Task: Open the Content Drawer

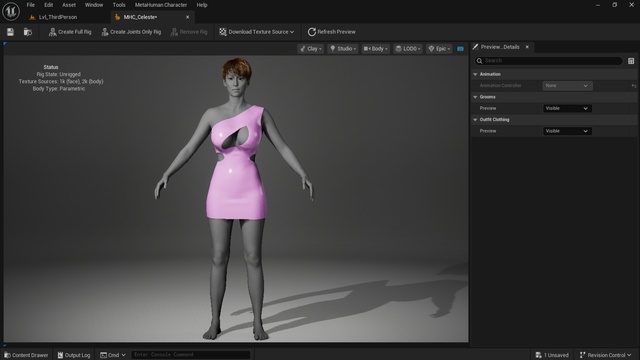Action: [x=26, y=355]
